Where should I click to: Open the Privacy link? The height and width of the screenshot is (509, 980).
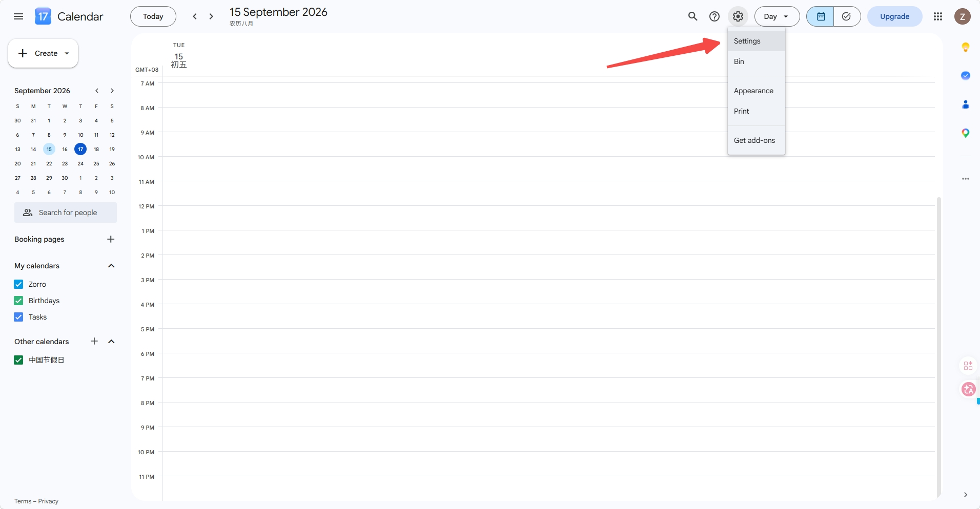[x=48, y=501]
